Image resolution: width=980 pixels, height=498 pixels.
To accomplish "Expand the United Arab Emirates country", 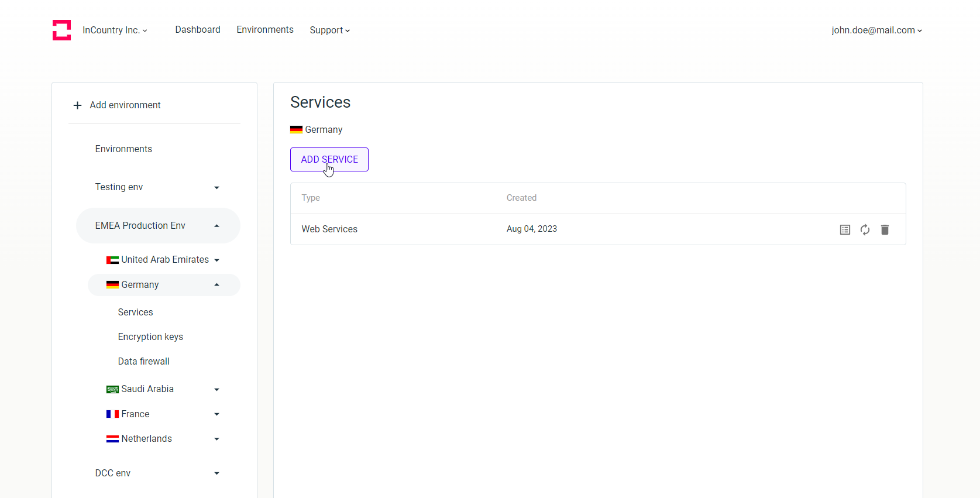I will (216, 260).
